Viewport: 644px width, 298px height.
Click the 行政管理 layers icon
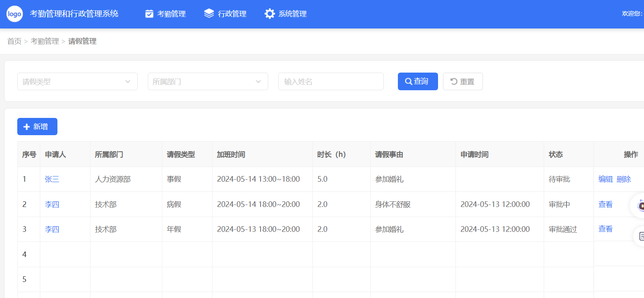tap(209, 14)
